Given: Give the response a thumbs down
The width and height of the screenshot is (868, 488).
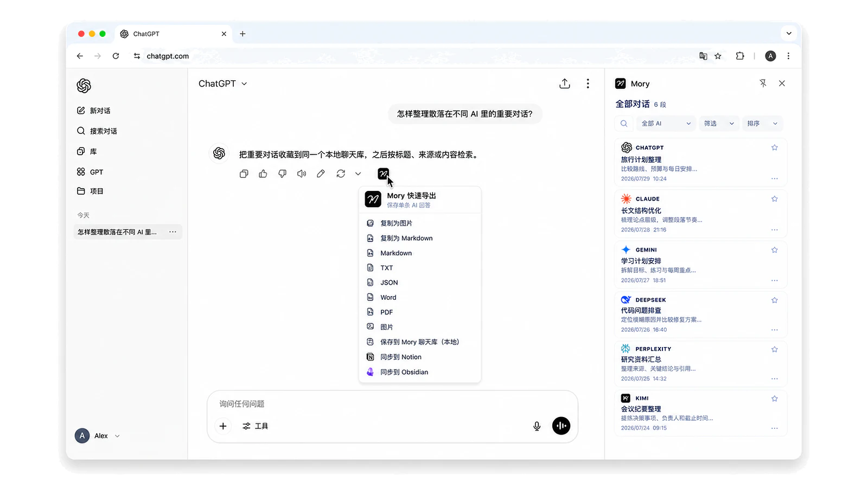Looking at the screenshot, I should point(282,174).
